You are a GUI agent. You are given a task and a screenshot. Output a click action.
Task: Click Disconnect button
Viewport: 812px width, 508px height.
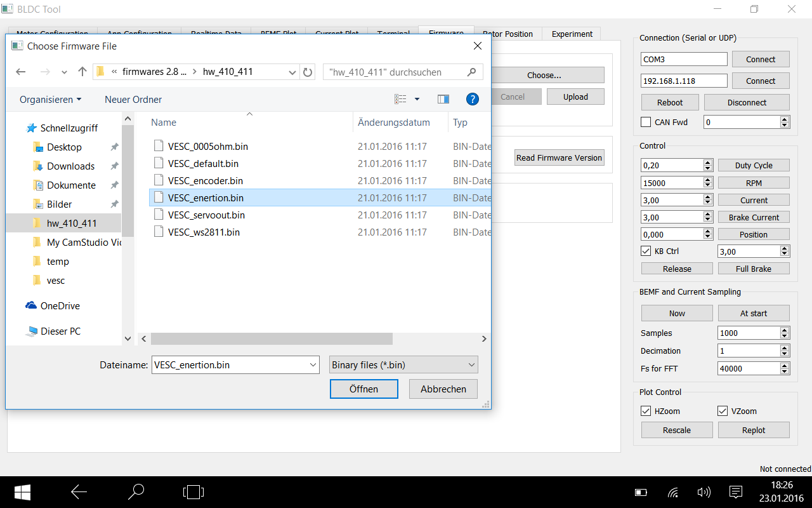(x=747, y=103)
